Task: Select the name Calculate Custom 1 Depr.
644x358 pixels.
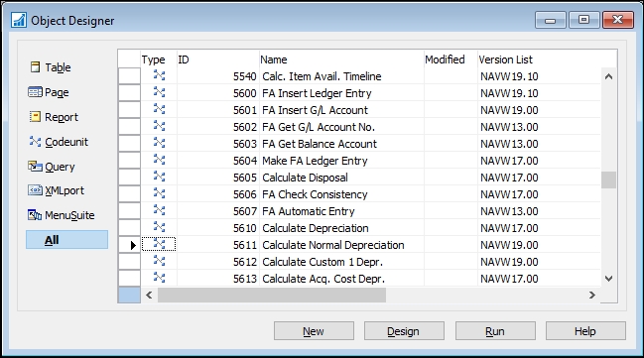Action: click(322, 262)
